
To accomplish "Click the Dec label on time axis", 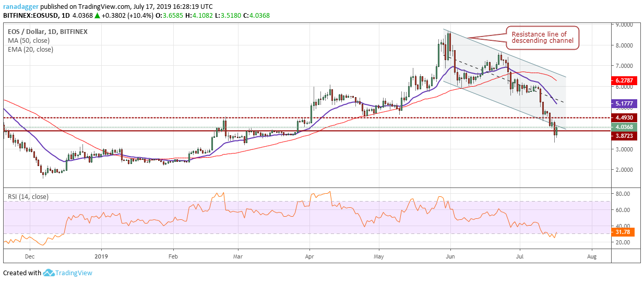I will coord(29,257).
